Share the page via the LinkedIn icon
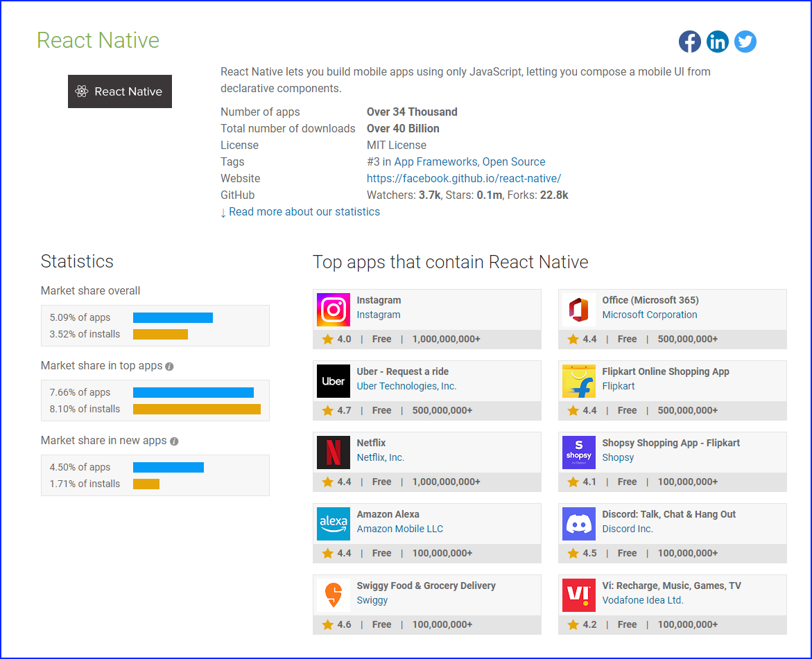Image resolution: width=812 pixels, height=659 pixels. pyautogui.click(x=718, y=42)
